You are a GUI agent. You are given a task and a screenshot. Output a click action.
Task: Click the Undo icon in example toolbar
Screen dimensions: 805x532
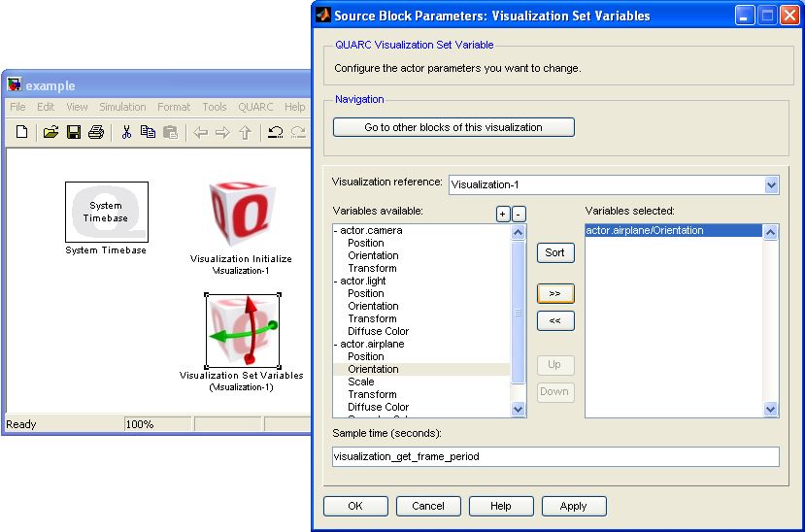(275, 132)
